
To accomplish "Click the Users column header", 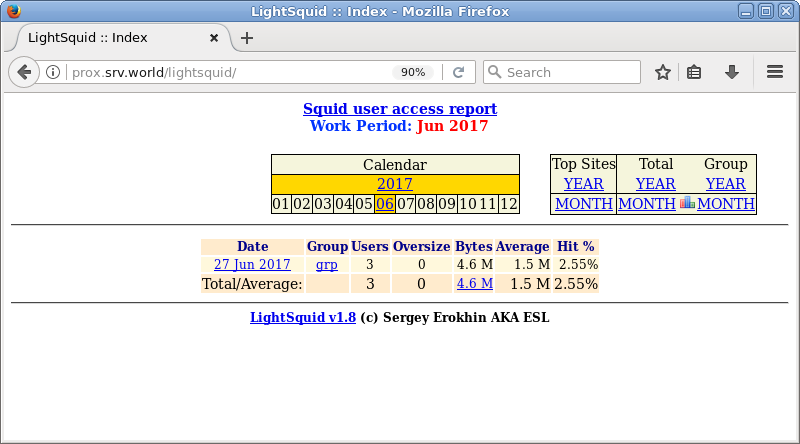I will coord(370,246).
